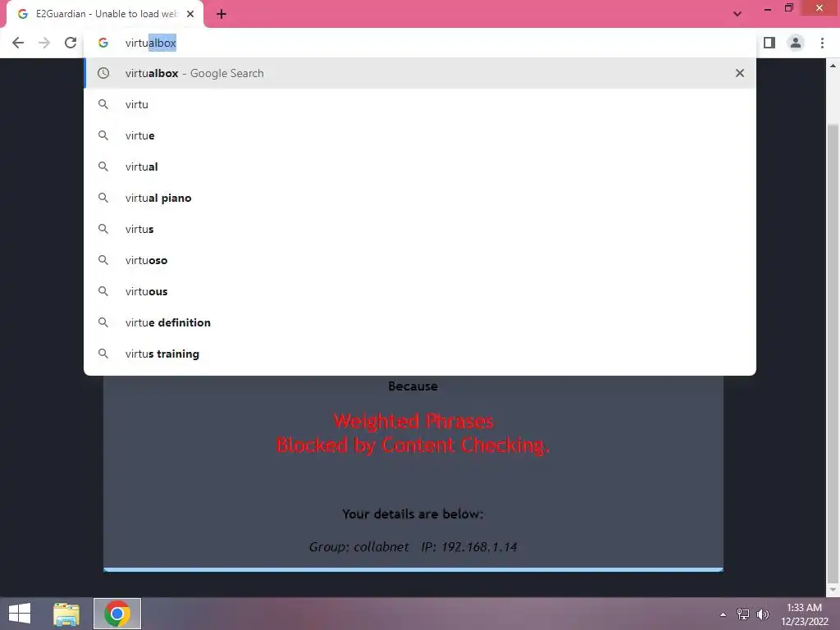Open the Windows Start menu
The height and width of the screenshot is (630, 840).
(20, 614)
